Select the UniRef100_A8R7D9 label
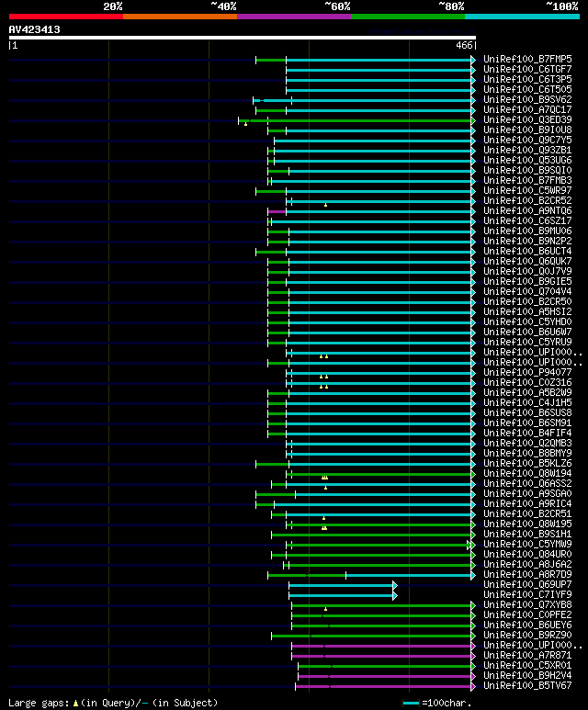 tap(527, 574)
